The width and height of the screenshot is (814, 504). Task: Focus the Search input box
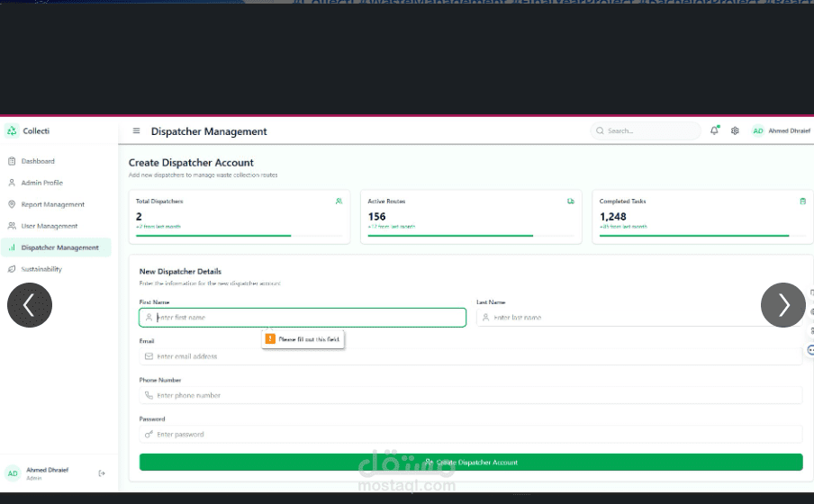click(646, 130)
